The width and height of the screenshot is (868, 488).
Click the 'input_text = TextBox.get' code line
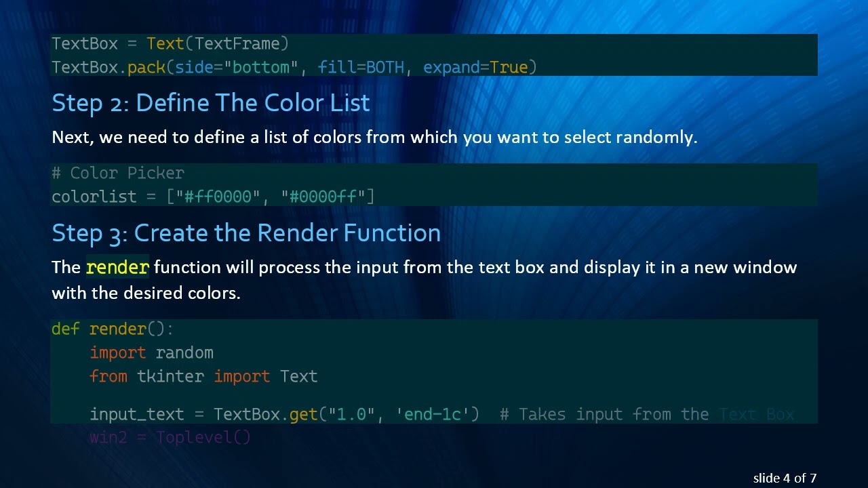tap(284, 414)
